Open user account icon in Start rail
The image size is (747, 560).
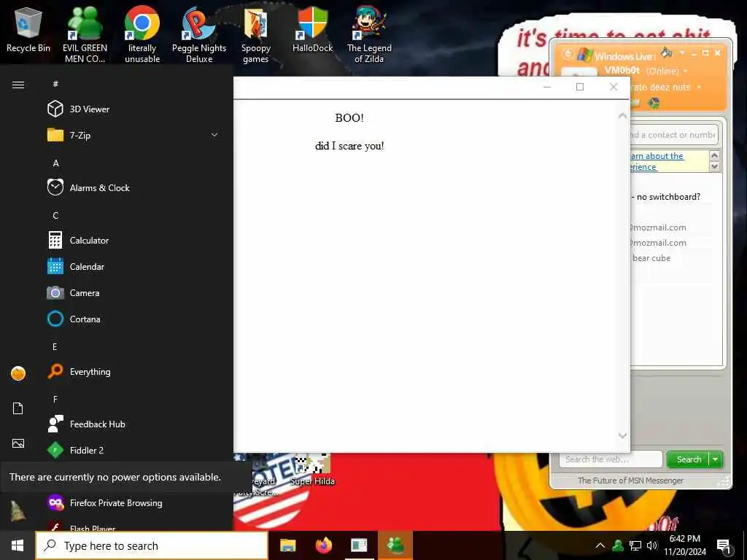(18, 373)
